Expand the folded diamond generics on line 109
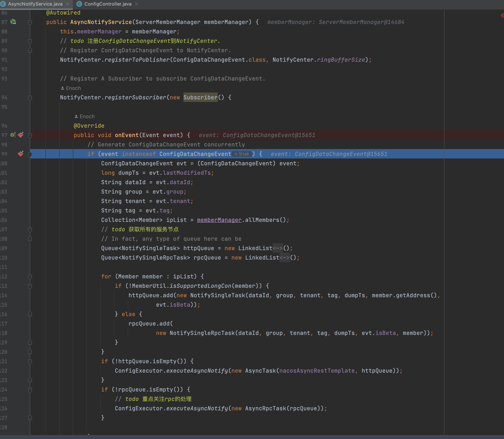 (277, 248)
